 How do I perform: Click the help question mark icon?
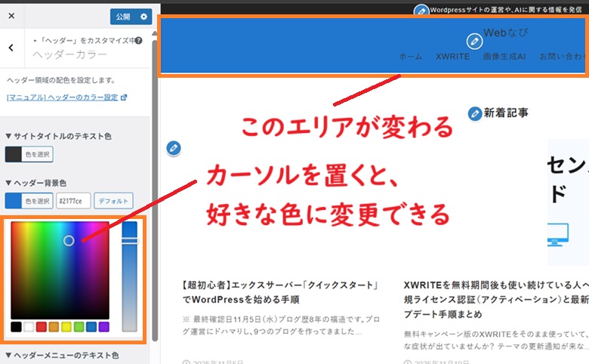click(x=138, y=40)
